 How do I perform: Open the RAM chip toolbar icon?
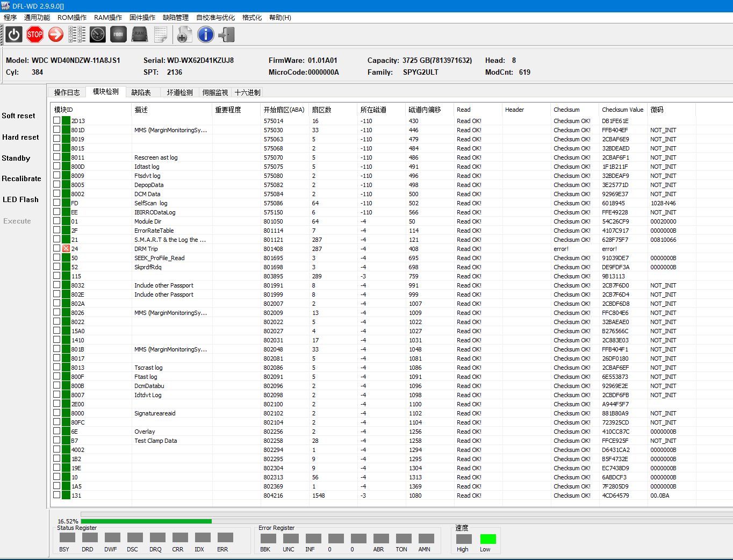point(140,35)
